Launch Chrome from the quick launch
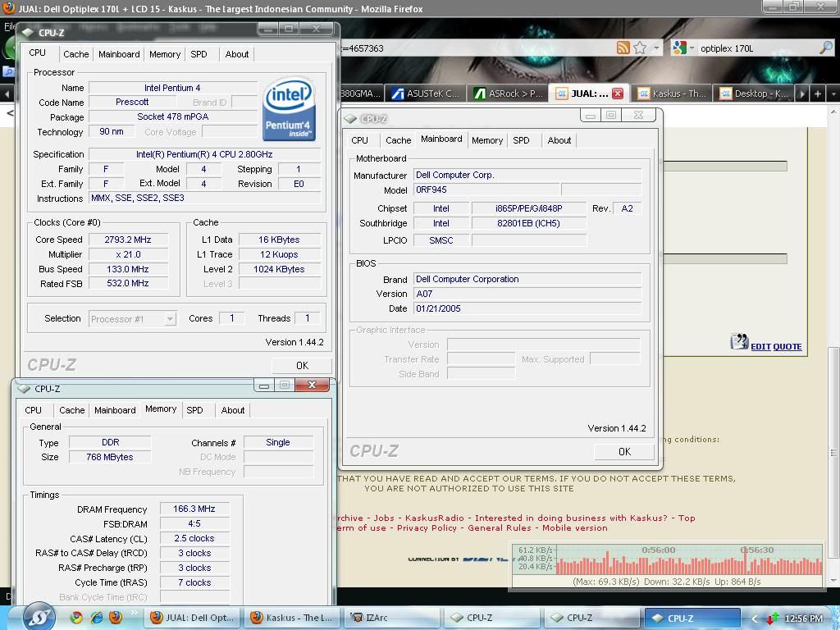Screen dimensions: 840x630 coord(76,617)
